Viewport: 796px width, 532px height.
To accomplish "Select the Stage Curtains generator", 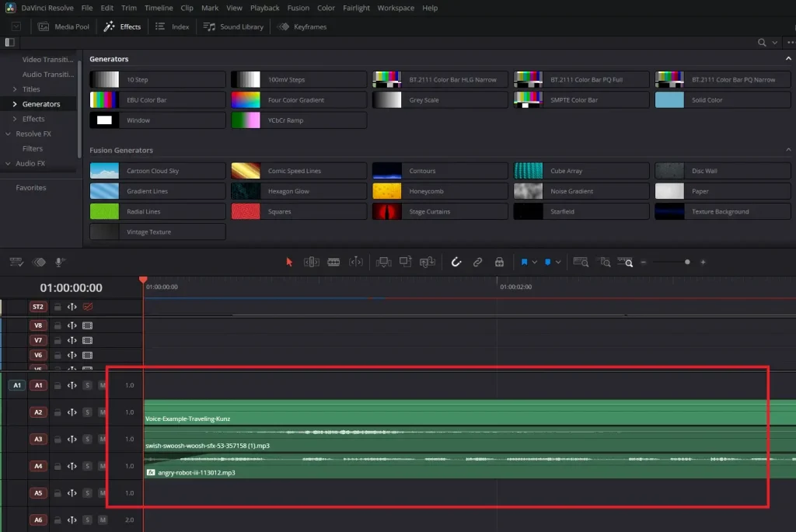I will pyautogui.click(x=440, y=211).
